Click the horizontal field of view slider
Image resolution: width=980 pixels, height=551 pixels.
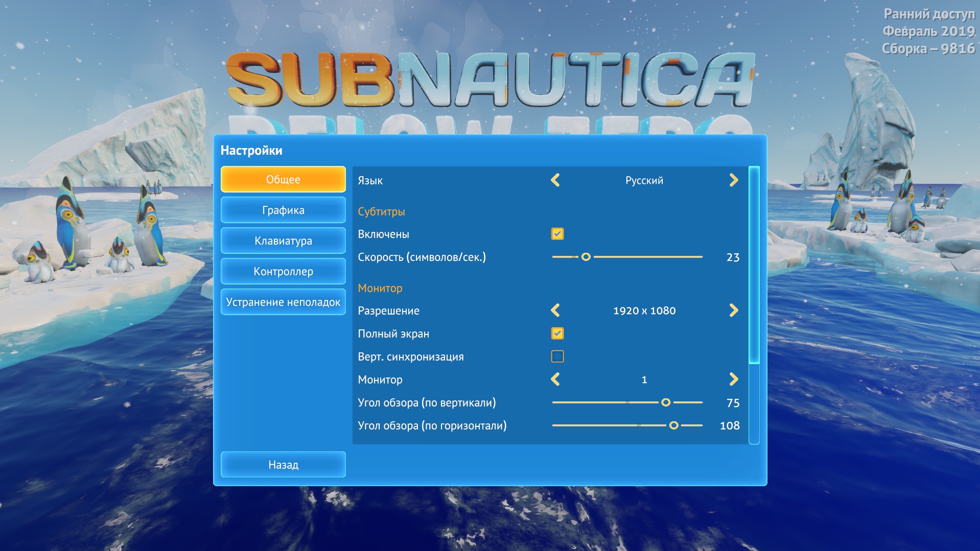[673, 425]
